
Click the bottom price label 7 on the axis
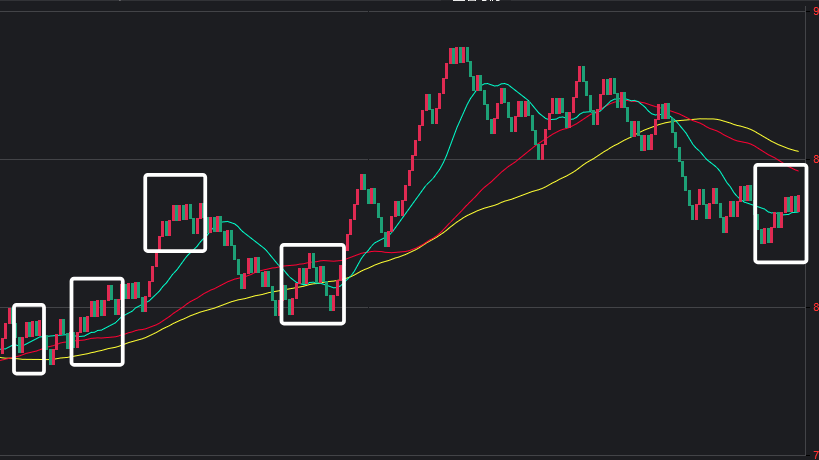[815, 455]
